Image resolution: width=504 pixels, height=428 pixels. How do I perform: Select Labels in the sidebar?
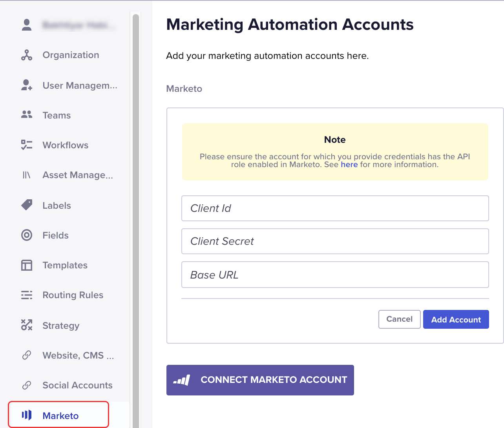tap(57, 205)
